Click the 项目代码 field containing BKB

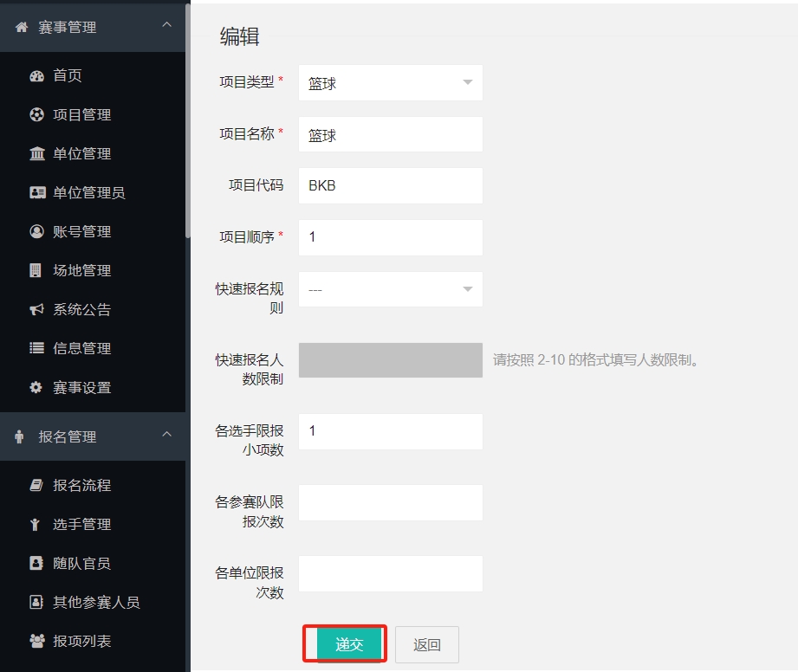coord(390,186)
